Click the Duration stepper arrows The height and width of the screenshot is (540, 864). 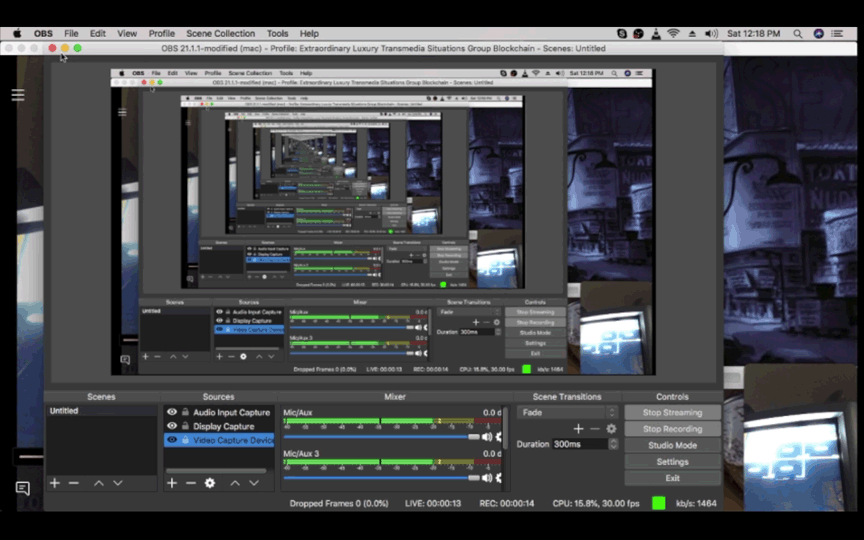pos(613,444)
